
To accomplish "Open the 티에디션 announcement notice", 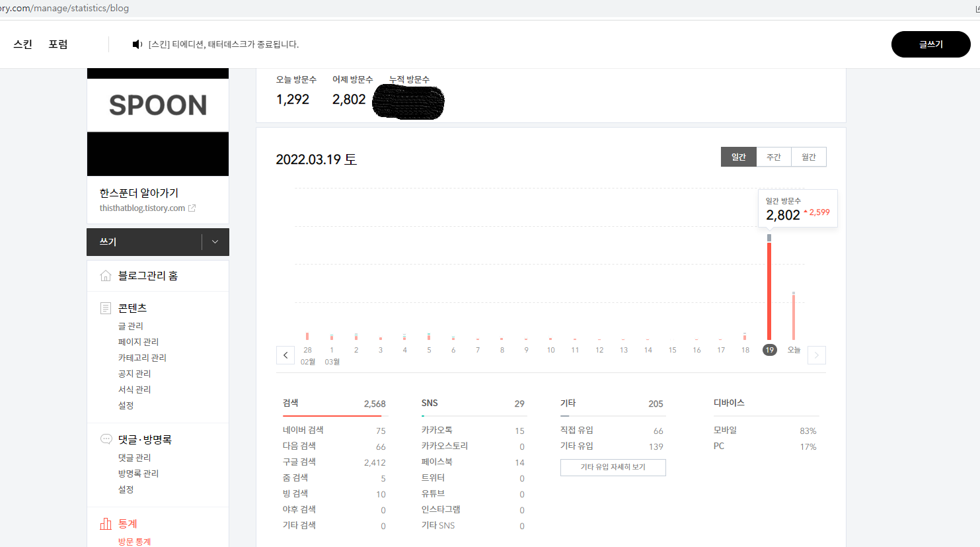I will [223, 44].
